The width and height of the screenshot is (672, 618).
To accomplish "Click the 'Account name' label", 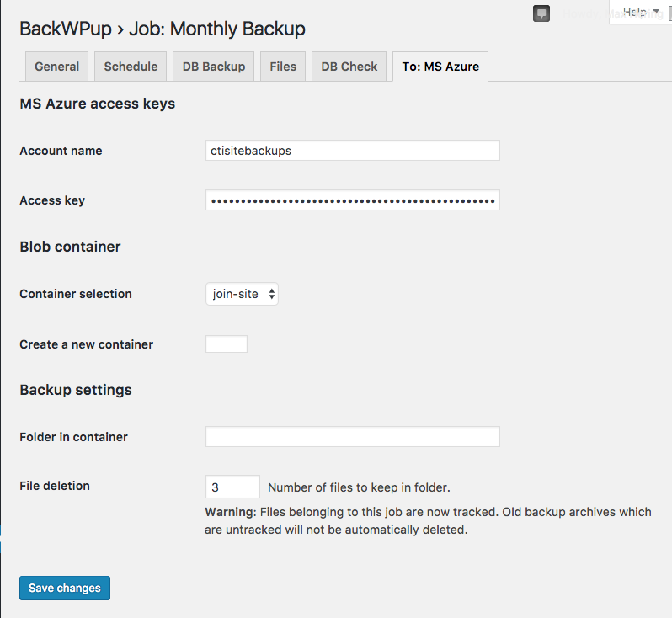I will 61,151.
